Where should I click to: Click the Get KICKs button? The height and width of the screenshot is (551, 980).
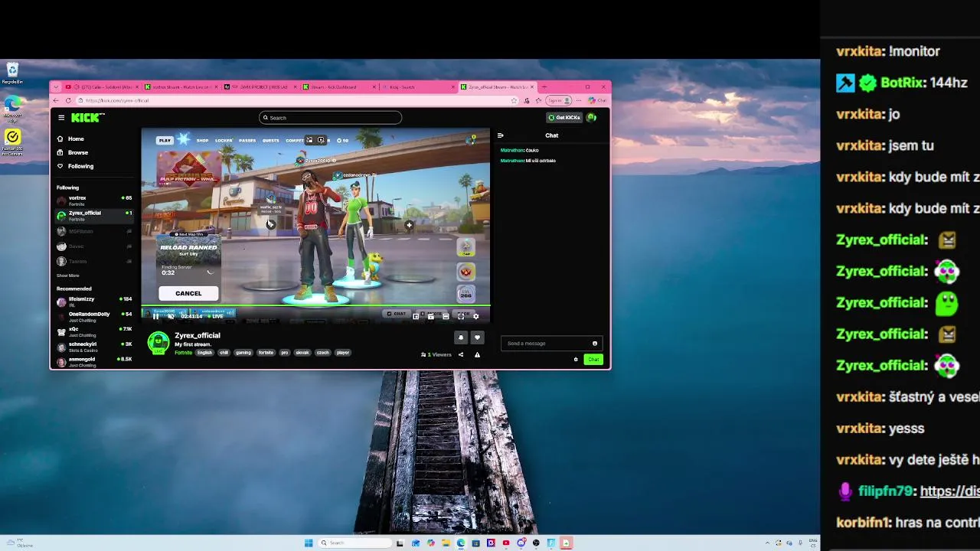click(564, 117)
